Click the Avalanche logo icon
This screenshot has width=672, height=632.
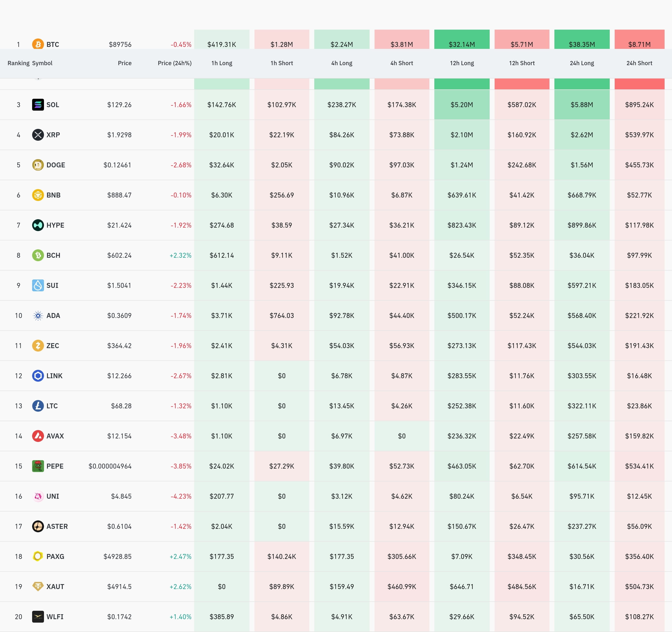pos(38,436)
